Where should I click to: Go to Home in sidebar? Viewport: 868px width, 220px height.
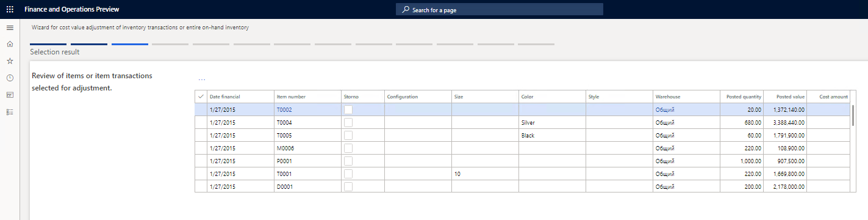point(10,44)
